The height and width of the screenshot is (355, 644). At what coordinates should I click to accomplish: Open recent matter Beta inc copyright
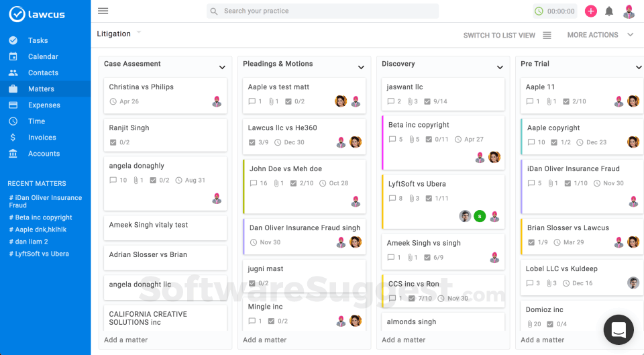point(44,217)
